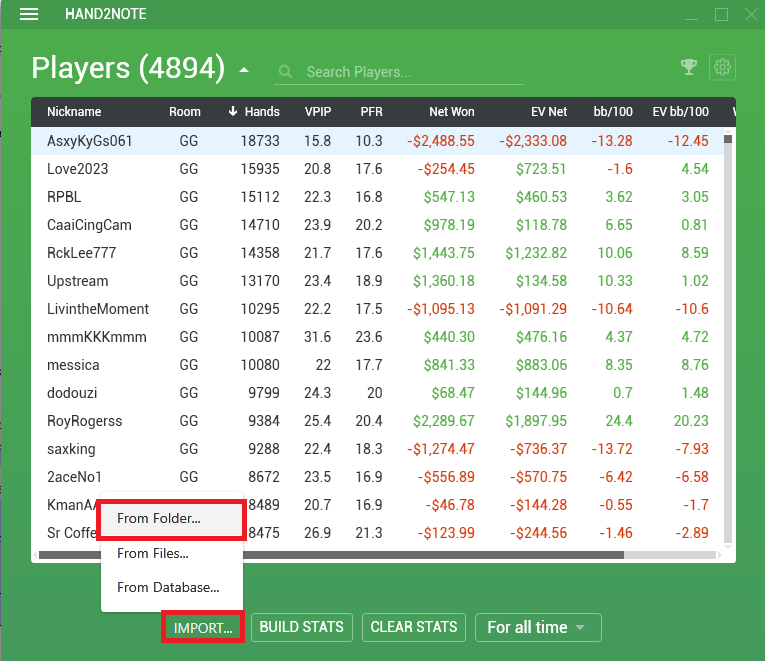Select From Folder... menu option
Image resolution: width=765 pixels, height=661 pixels.
[170, 519]
